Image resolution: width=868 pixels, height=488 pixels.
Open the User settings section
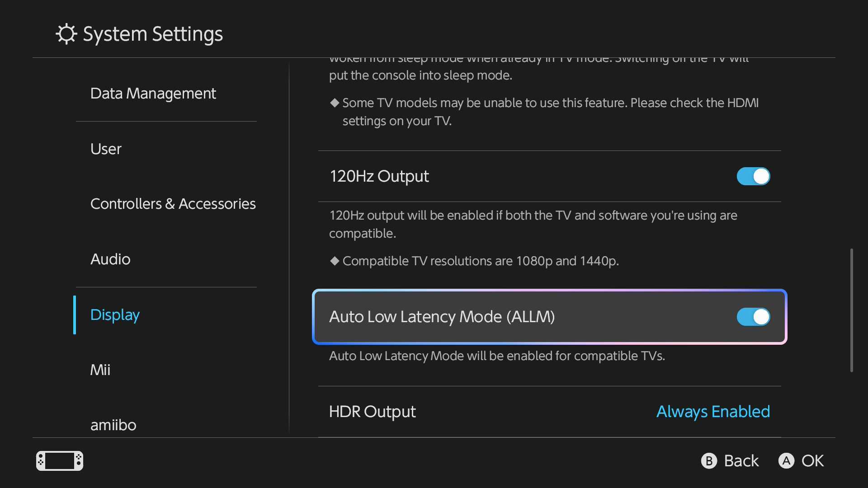point(106,149)
